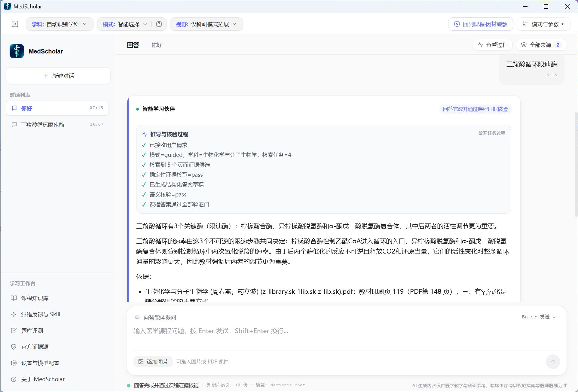This screenshot has height=392, width=578.
Task: Select the 你好 conversation
Action: tap(57, 108)
